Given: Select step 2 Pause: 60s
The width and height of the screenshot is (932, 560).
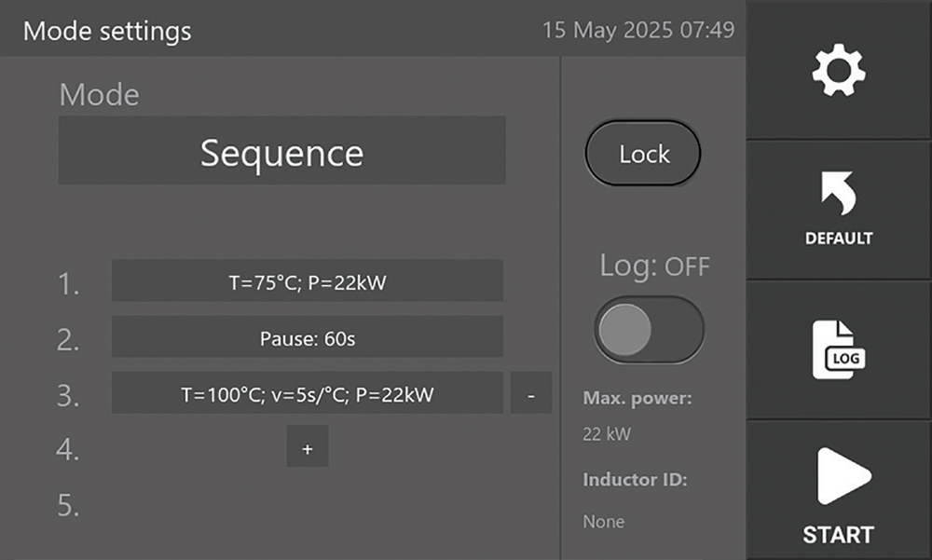Looking at the screenshot, I should tap(307, 337).
